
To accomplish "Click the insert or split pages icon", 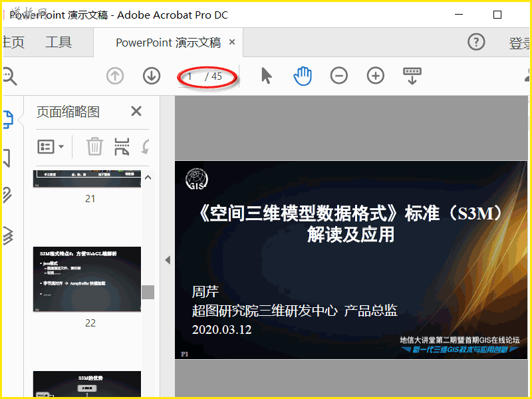I will pos(122,146).
